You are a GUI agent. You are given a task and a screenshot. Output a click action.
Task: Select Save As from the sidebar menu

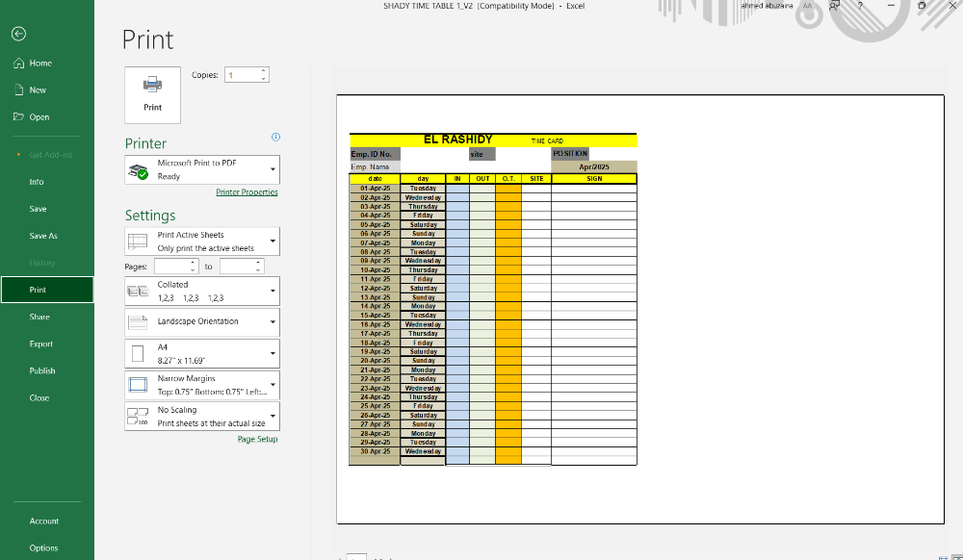[43, 236]
